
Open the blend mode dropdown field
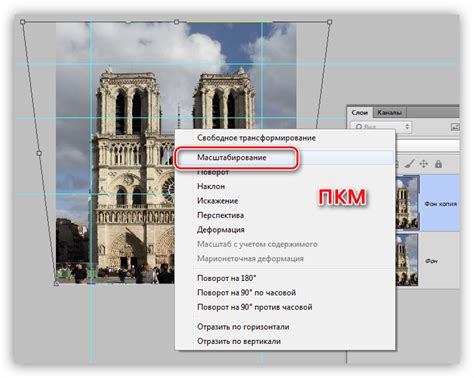pos(428,145)
